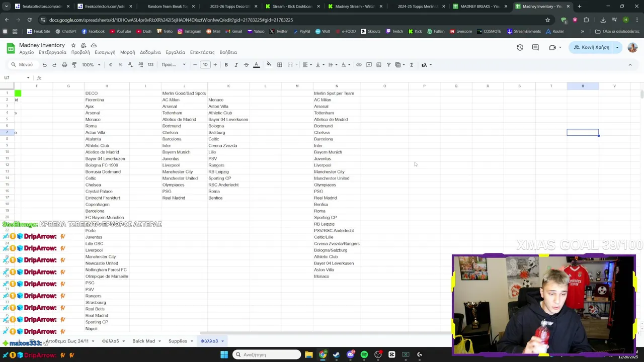This screenshot has height=362, width=644.
Task: Insert a link using the chain icon
Action: [359, 65]
